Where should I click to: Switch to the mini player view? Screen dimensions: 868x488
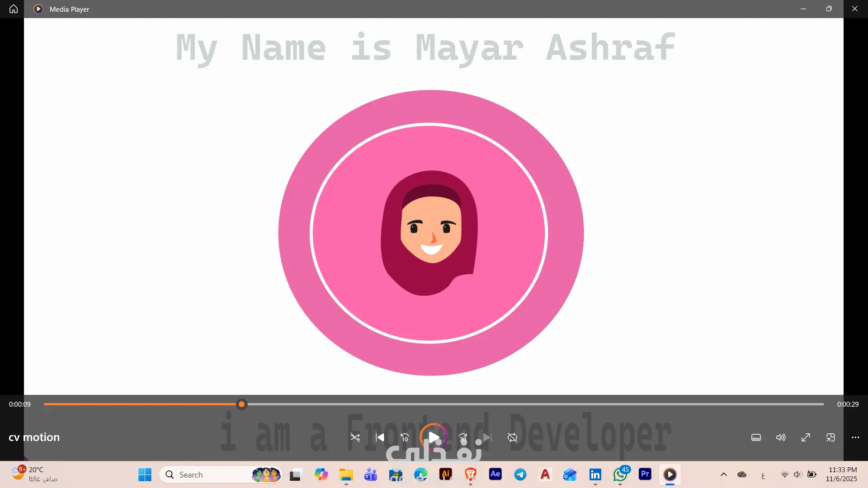pos(830,437)
